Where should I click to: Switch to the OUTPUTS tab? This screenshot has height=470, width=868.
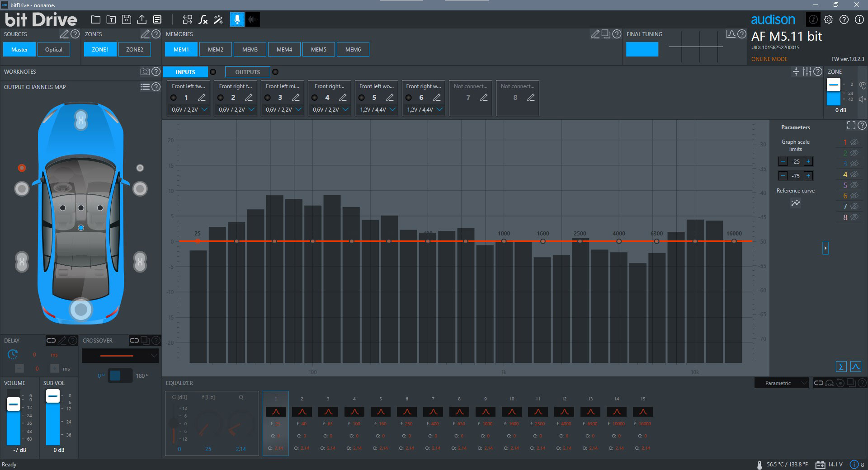coord(248,72)
